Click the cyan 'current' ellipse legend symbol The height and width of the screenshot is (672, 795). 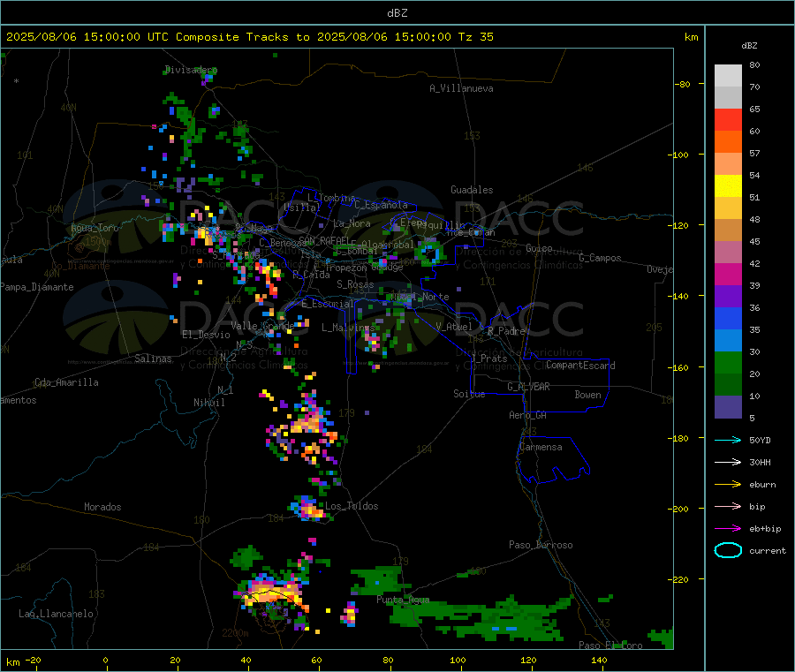tap(728, 550)
